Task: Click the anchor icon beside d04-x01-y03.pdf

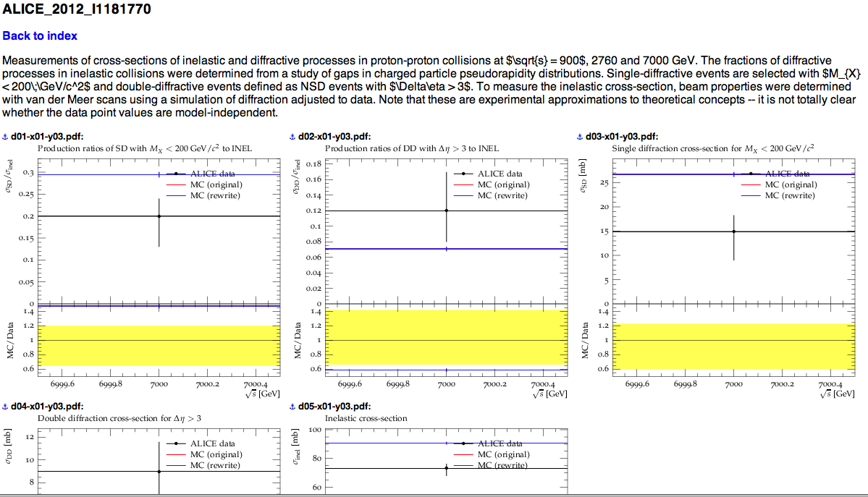Action: [x=6, y=407]
